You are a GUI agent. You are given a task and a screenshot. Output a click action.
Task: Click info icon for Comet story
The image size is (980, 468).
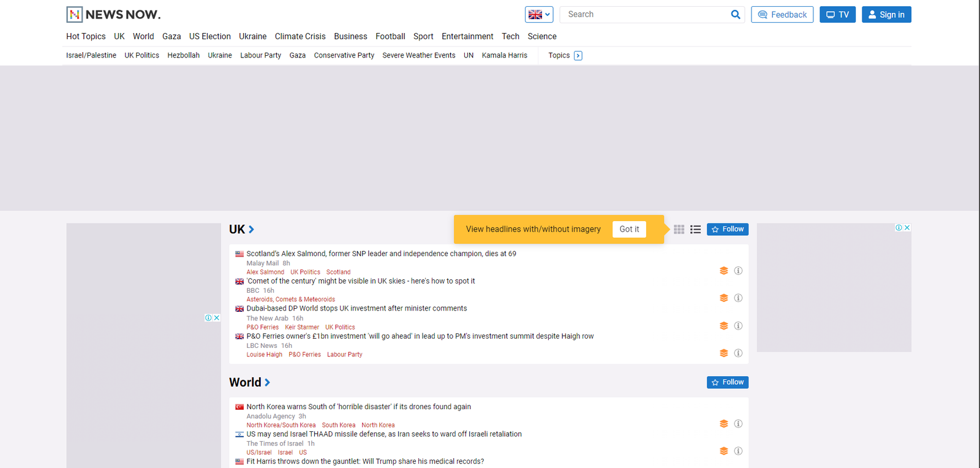point(738,298)
